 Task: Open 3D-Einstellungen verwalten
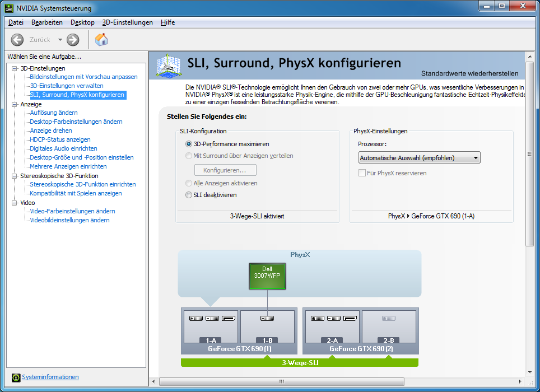[67, 86]
